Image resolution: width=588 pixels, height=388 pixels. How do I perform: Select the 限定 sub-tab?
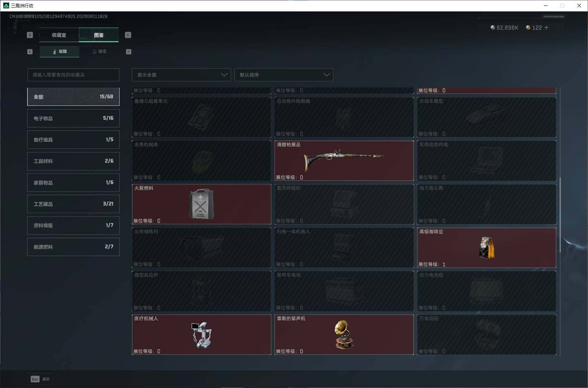coord(99,51)
